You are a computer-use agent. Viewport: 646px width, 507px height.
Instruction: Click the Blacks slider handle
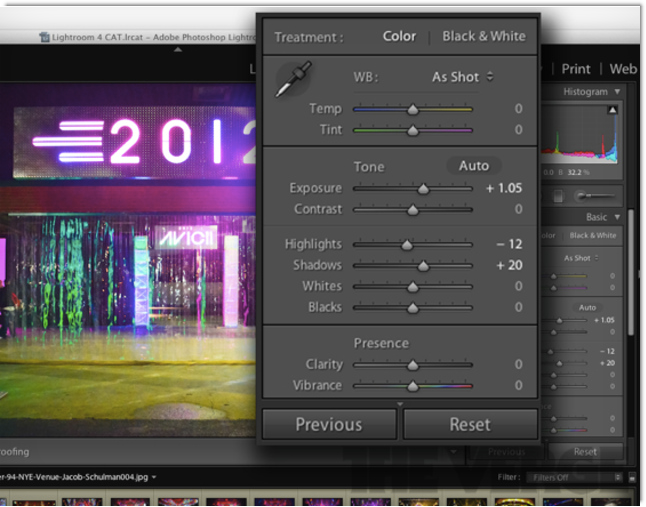tap(412, 308)
